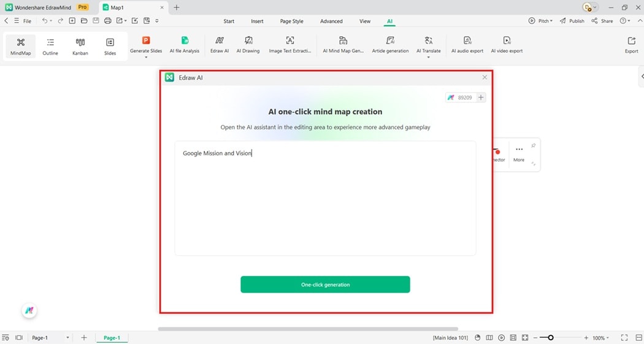
Task: Close the Edraw AI dialog
Action: pos(485,77)
